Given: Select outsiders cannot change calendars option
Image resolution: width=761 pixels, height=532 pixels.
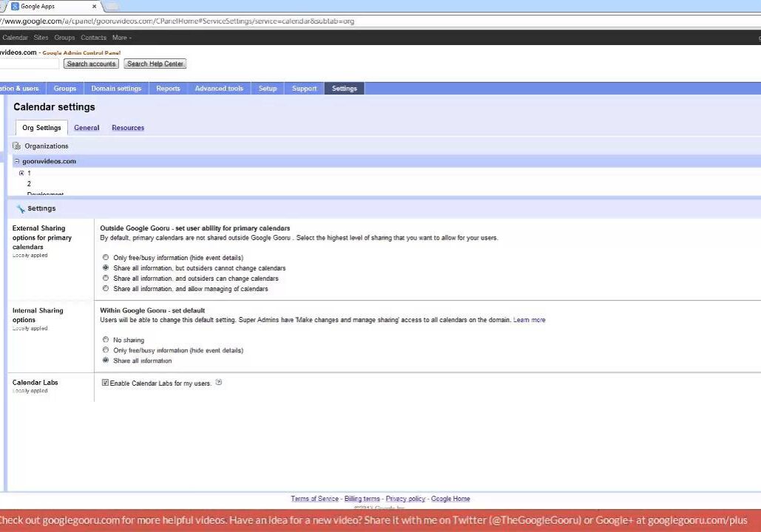Looking at the screenshot, I should 106,267.
